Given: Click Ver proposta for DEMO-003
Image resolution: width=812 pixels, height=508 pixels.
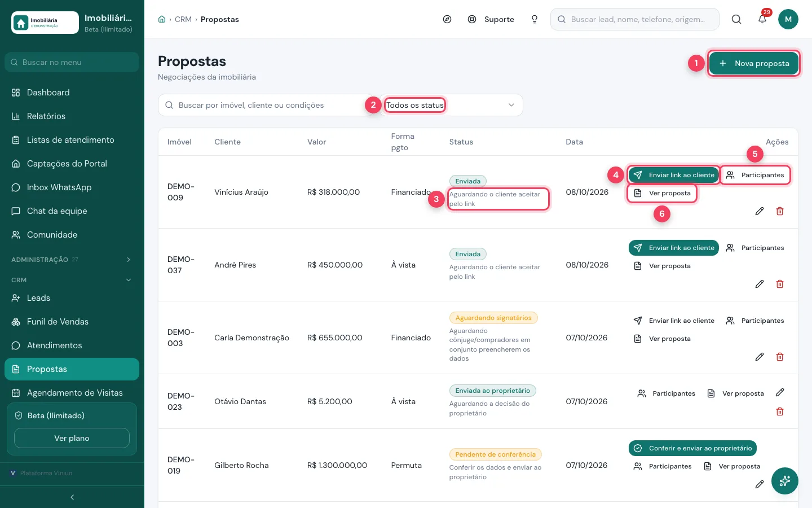Looking at the screenshot, I should coord(662,339).
